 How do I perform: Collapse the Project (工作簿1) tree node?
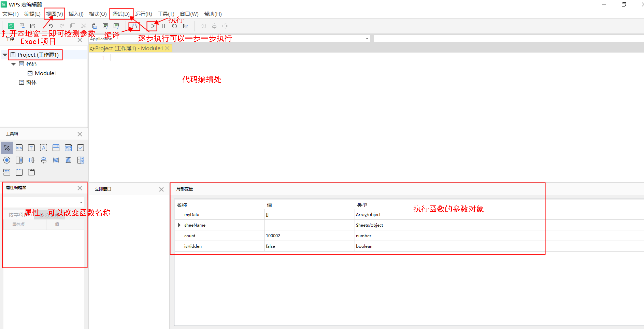[x=5, y=55]
